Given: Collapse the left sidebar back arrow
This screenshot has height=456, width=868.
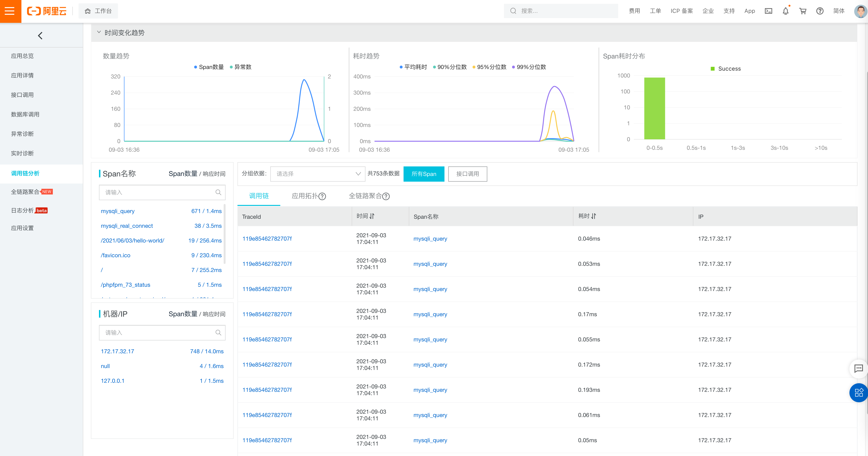Looking at the screenshot, I should [x=40, y=36].
